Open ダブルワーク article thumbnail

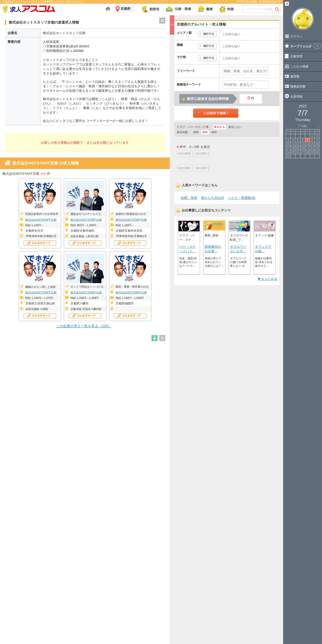(x=239, y=226)
